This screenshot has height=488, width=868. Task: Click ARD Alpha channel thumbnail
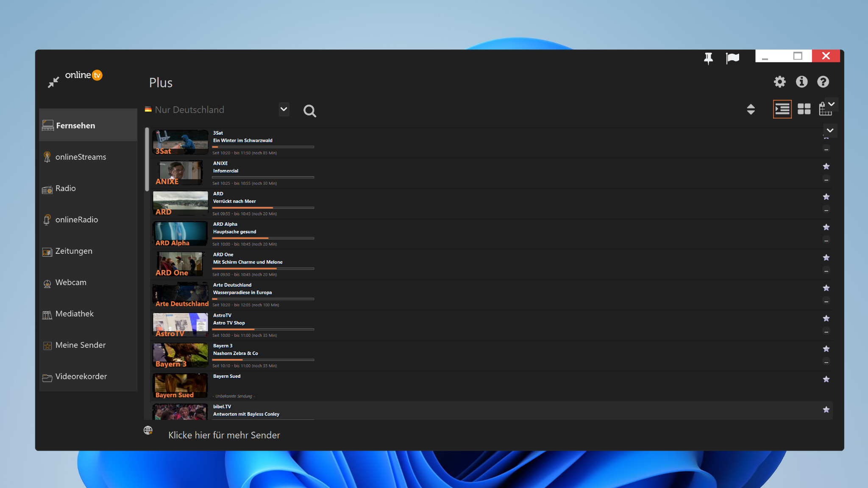(x=181, y=234)
